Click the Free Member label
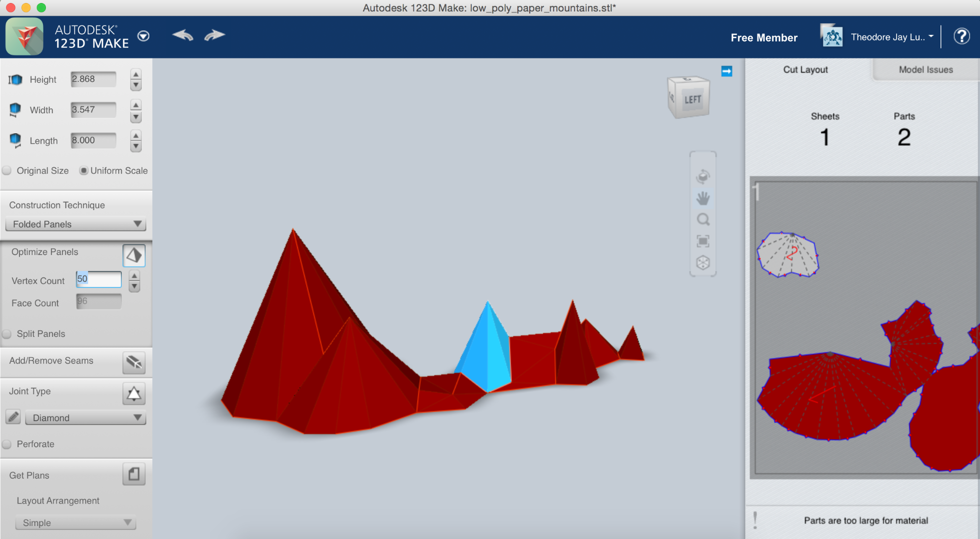The height and width of the screenshot is (539, 980). click(x=763, y=37)
